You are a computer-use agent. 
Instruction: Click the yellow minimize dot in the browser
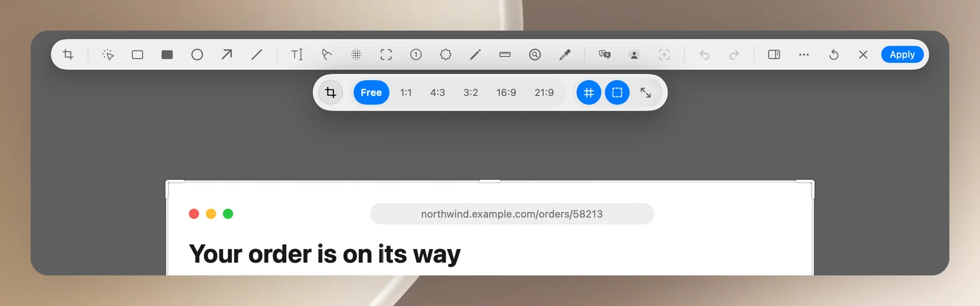[x=211, y=214]
